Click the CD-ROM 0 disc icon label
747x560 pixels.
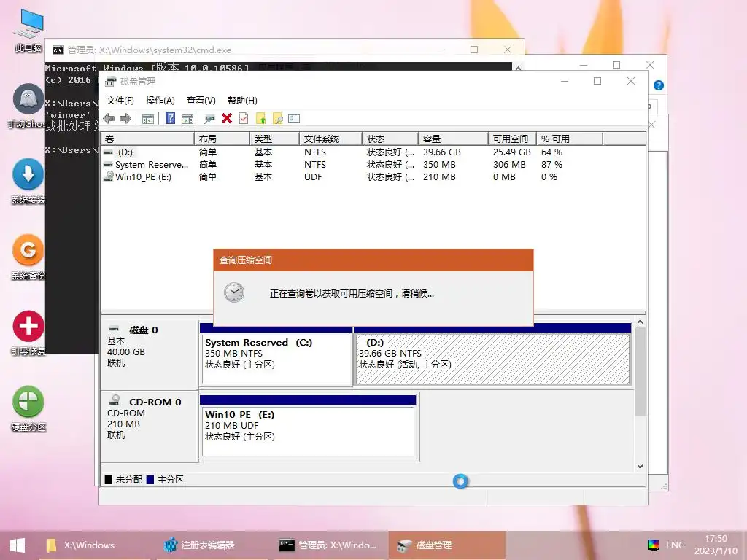coord(115,400)
